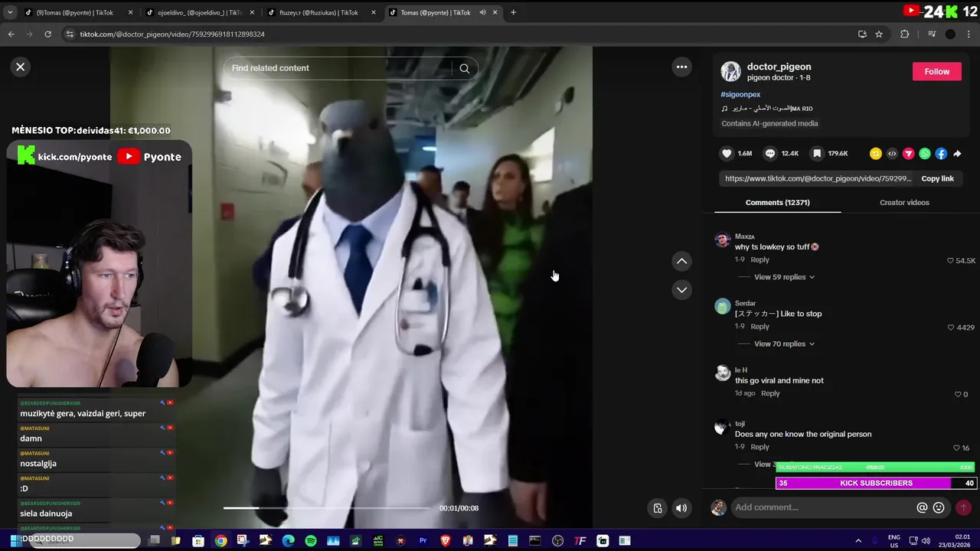The image size is (980, 551).
Task: Click the address bar URL
Action: click(x=172, y=34)
